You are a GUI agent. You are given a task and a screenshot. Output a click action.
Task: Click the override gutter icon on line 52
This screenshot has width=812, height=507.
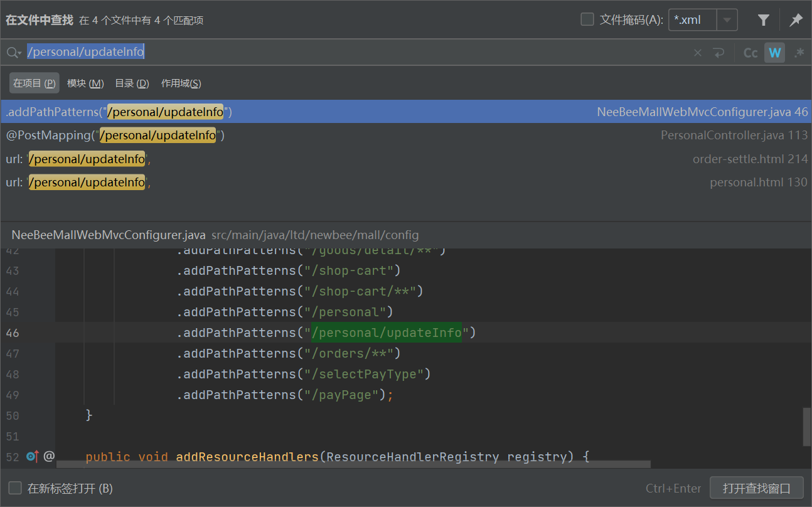33,456
